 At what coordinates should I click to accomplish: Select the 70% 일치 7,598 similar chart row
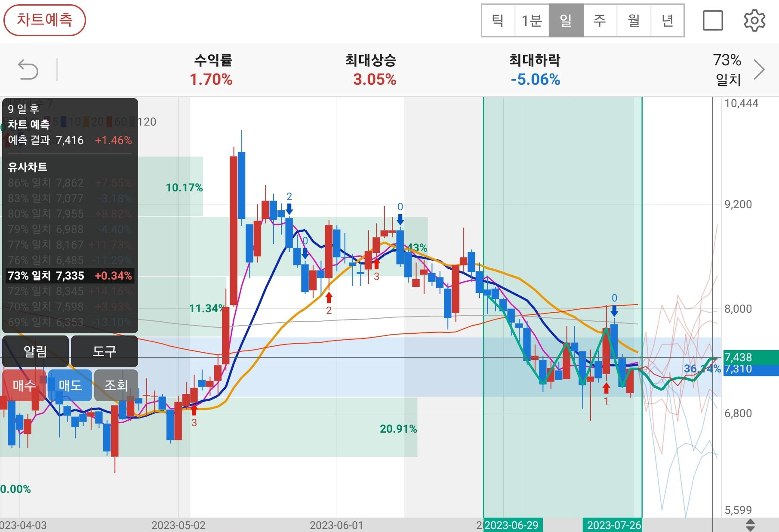70,307
